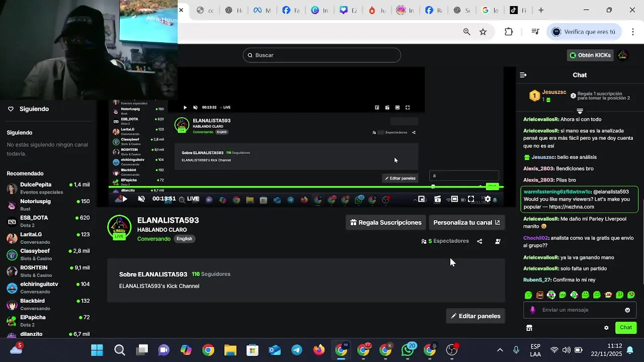Click Verifica que eres tú profile chip

pyautogui.click(x=584, y=32)
